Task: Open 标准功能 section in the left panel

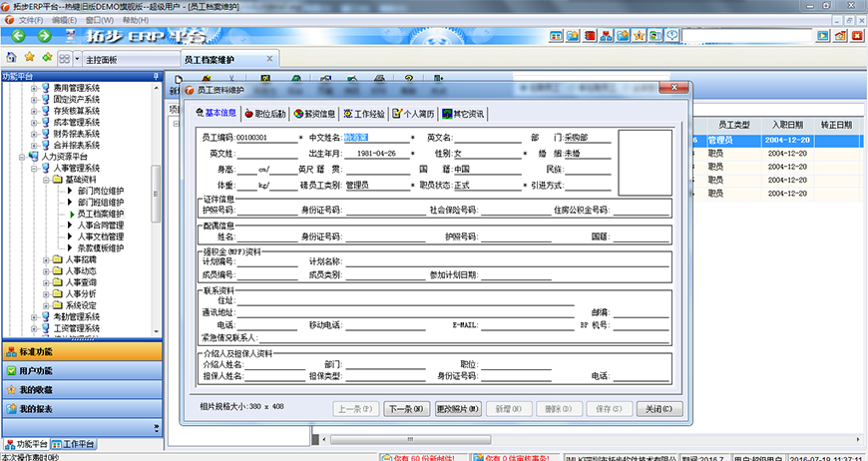Action: [80, 351]
